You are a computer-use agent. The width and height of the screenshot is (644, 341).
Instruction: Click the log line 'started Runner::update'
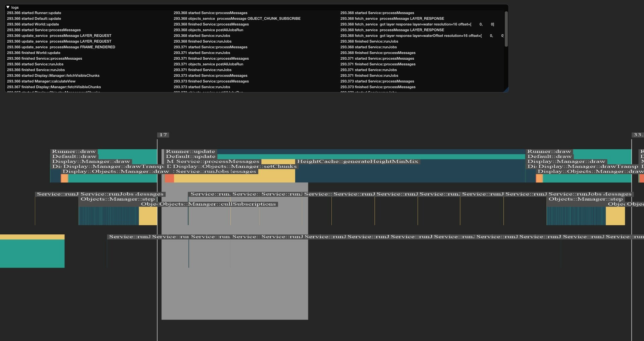pyautogui.click(x=34, y=13)
